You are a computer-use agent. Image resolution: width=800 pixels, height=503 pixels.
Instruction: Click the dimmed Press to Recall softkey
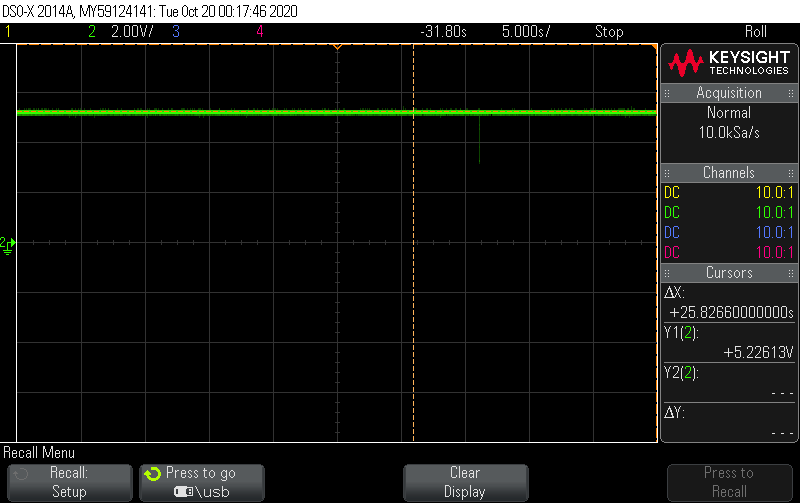pos(730,483)
